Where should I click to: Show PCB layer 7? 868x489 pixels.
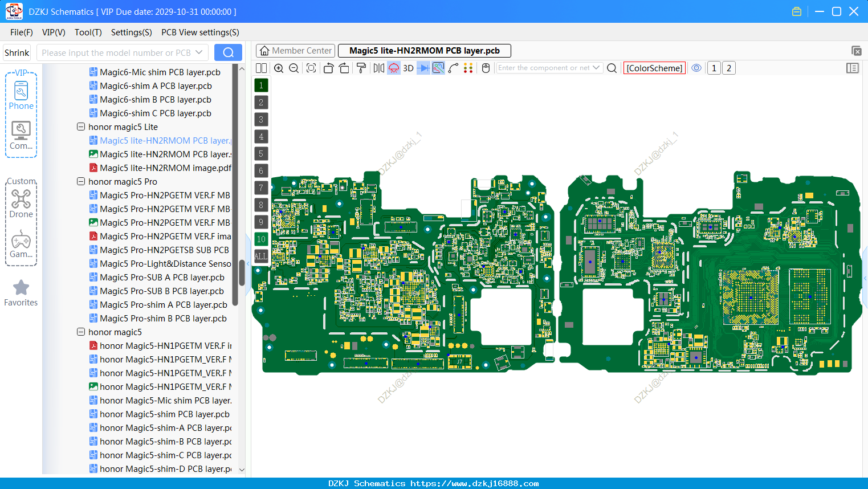coord(261,188)
